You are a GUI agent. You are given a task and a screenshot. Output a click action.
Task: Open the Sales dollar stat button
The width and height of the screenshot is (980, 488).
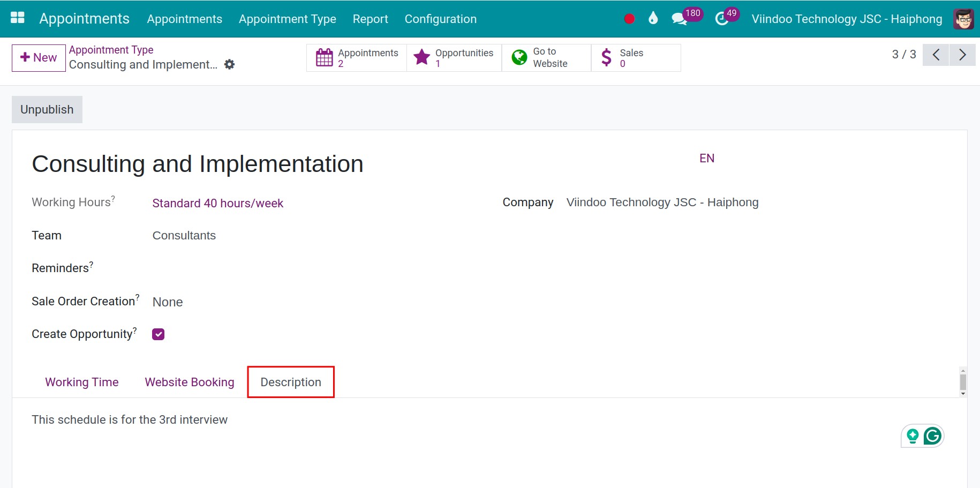(636, 58)
